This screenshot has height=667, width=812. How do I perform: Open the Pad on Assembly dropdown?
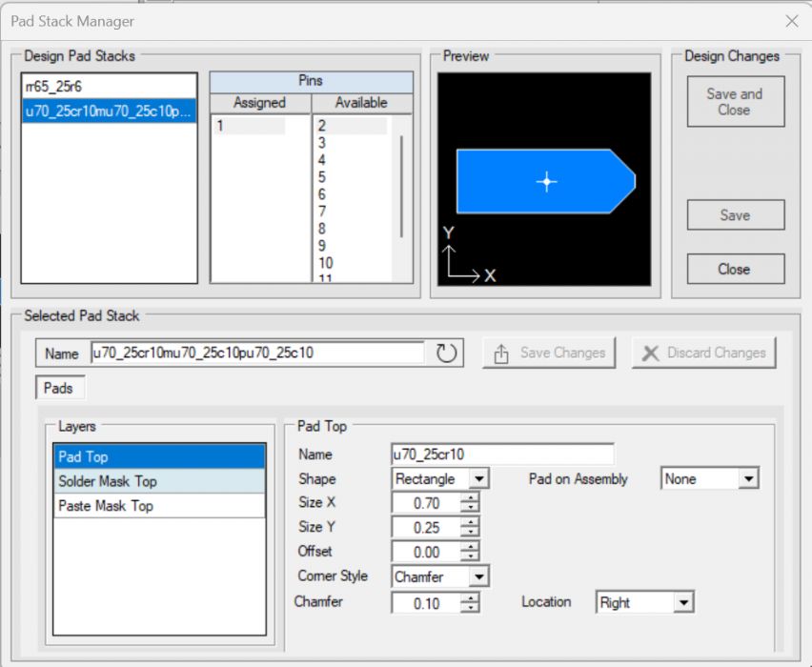click(748, 479)
